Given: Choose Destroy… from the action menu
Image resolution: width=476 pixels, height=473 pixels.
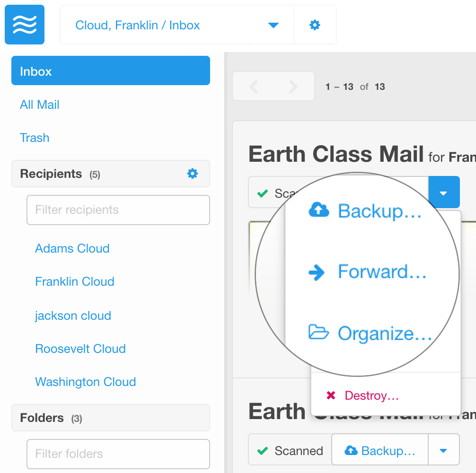Looking at the screenshot, I should pos(363,395).
